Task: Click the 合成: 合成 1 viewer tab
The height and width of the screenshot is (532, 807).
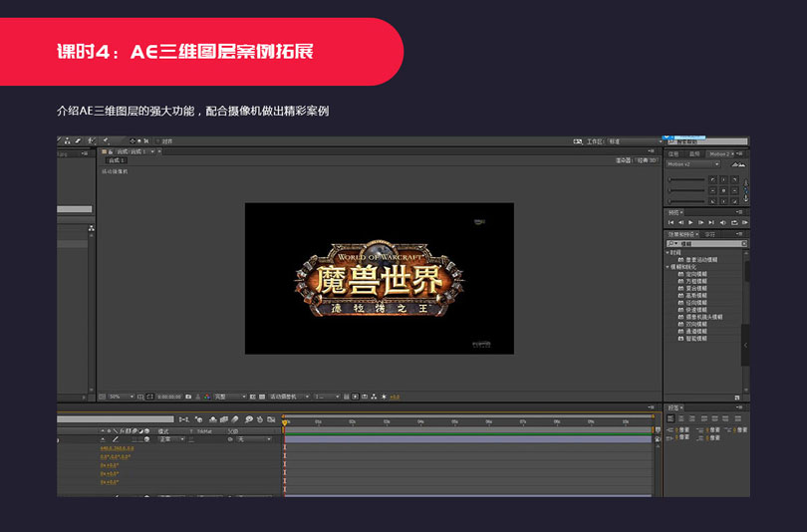Action: point(132,151)
